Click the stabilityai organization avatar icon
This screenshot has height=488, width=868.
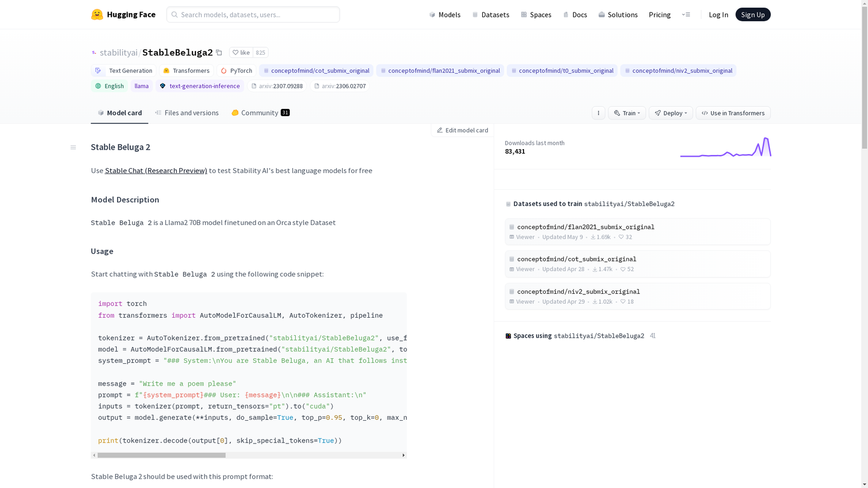pyautogui.click(x=94, y=53)
